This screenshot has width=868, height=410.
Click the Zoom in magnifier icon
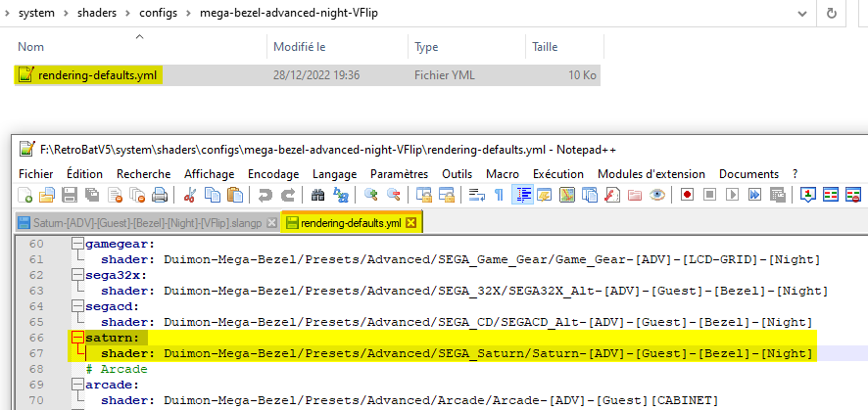[370, 195]
